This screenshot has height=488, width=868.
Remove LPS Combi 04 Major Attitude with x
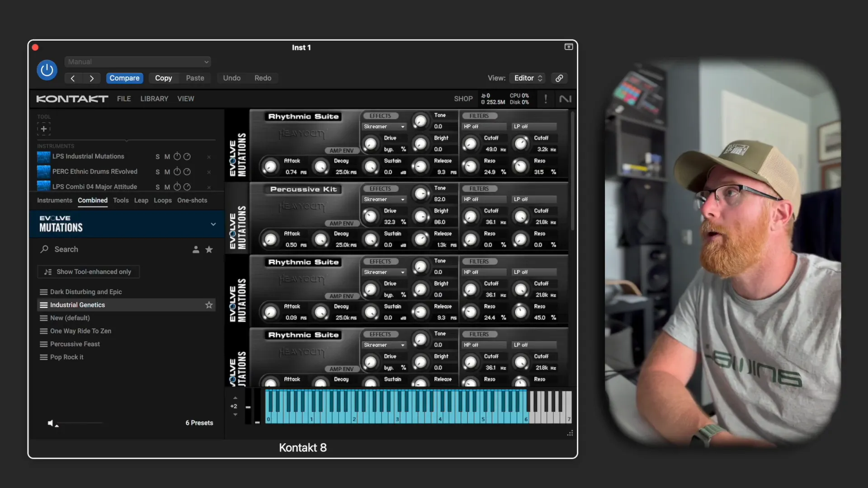pyautogui.click(x=209, y=187)
